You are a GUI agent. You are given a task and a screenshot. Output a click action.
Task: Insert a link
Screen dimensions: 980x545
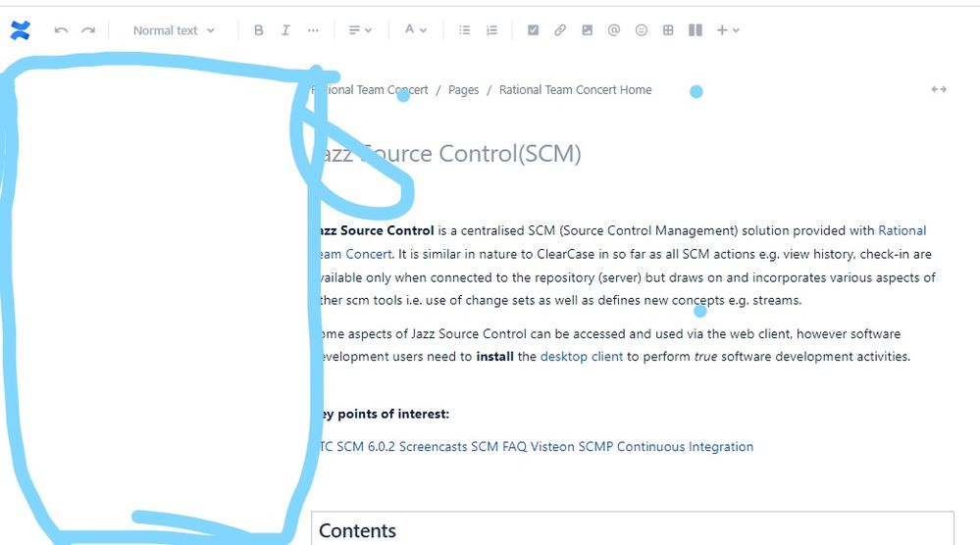point(560,30)
